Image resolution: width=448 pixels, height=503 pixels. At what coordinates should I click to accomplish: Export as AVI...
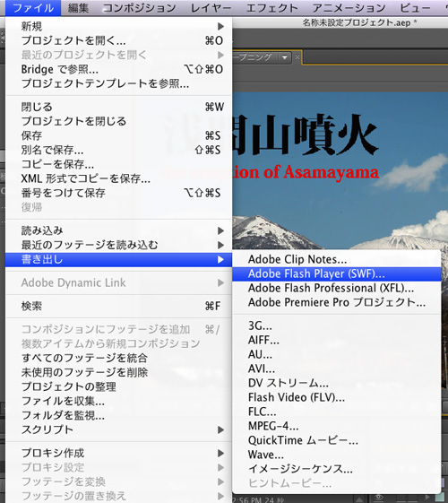click(x=337, y=369)
